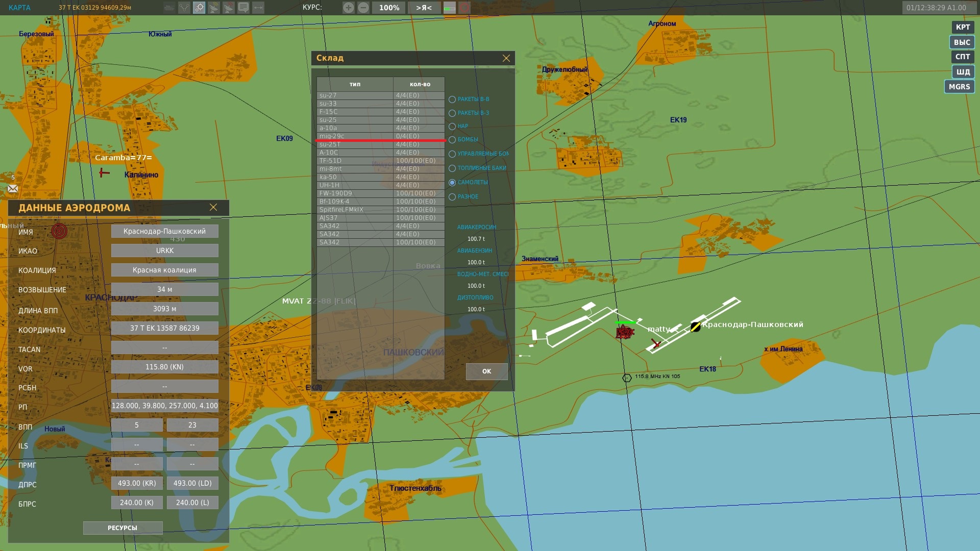Switch to СПТ satellite map mode
980x551 pixels.
[x=963, y=57]
